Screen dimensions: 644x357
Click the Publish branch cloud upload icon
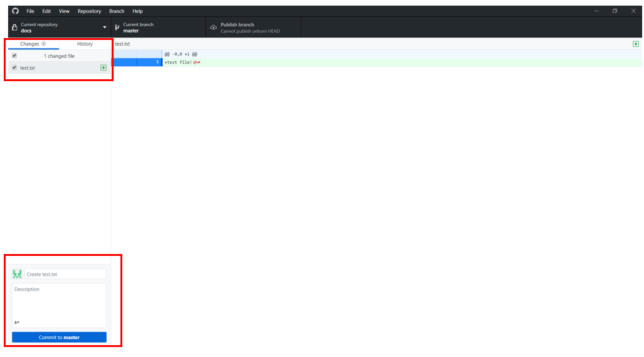pyautogui.click(x=213, y=27)
